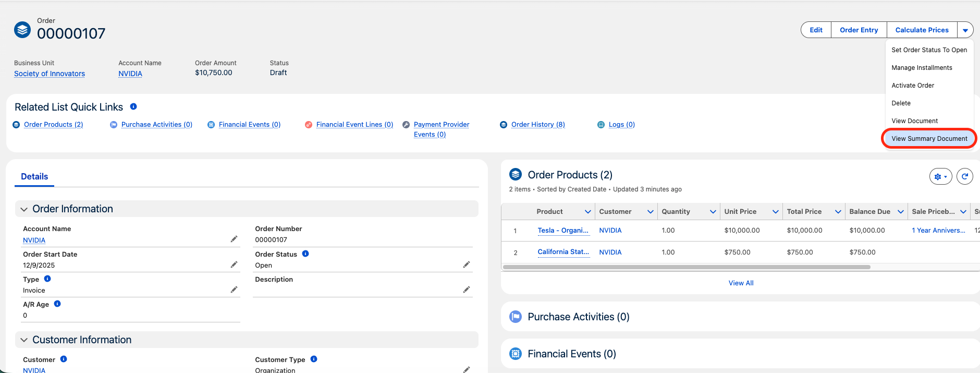The height and width of the screenshot is (373, 980).
Task: Collapse the Customer Information section
Action: click(24, 340)
